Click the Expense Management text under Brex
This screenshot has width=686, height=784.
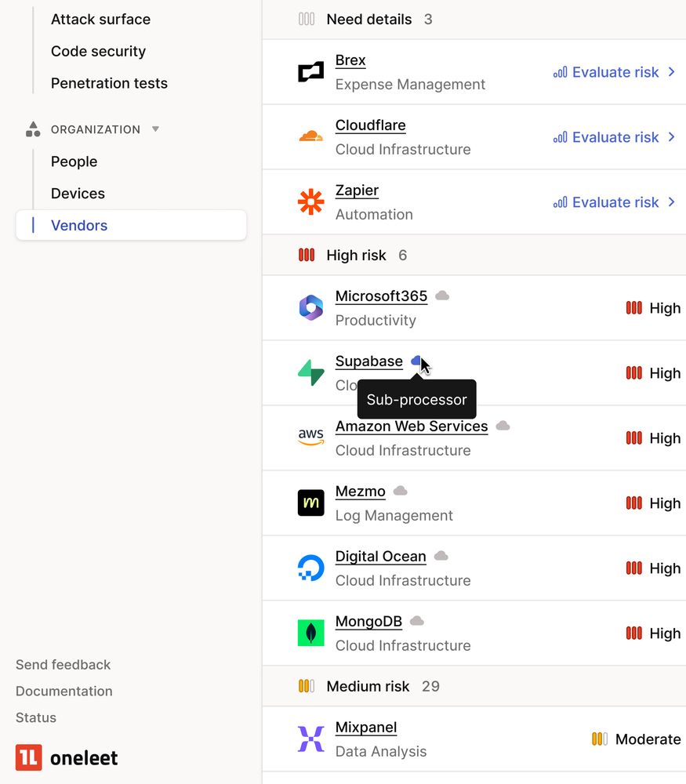click(411, 84)
